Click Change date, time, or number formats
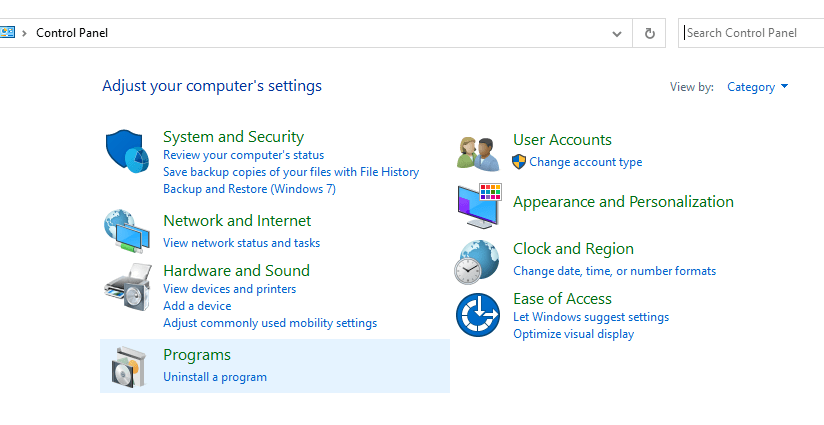Image resolution: width=824 pixels, height=425 pixels. [614, 271]
